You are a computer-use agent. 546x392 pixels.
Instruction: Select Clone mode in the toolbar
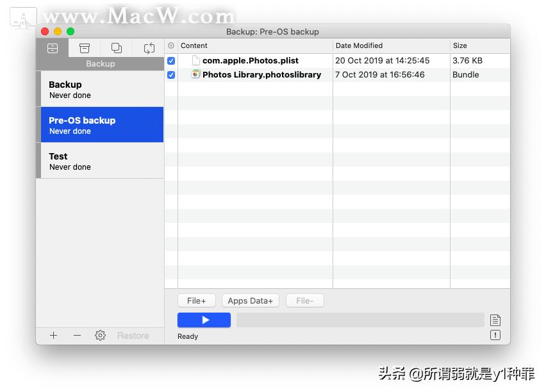(x=116, y=47)
